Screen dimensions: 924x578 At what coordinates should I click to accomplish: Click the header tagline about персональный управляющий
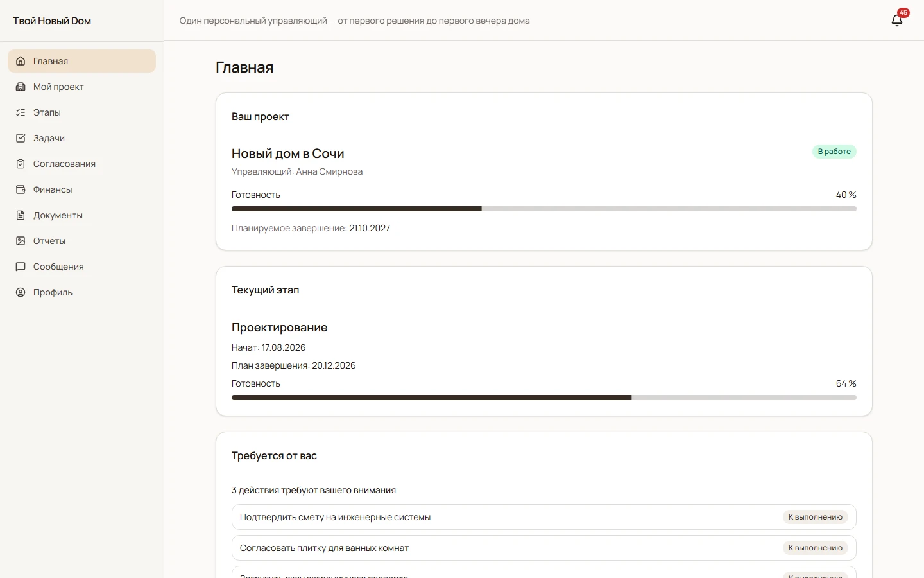pyautogui.click(x=355, y=21)
